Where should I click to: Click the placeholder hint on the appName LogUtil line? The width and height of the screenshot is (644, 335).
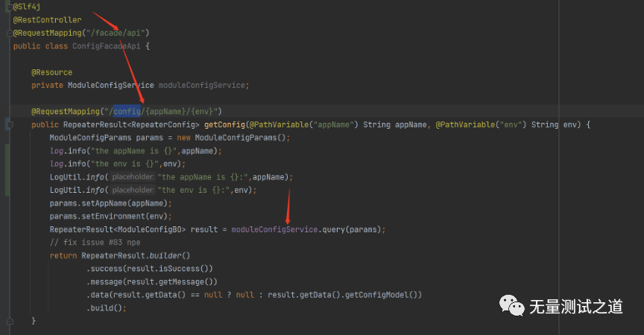pos(133,177)
